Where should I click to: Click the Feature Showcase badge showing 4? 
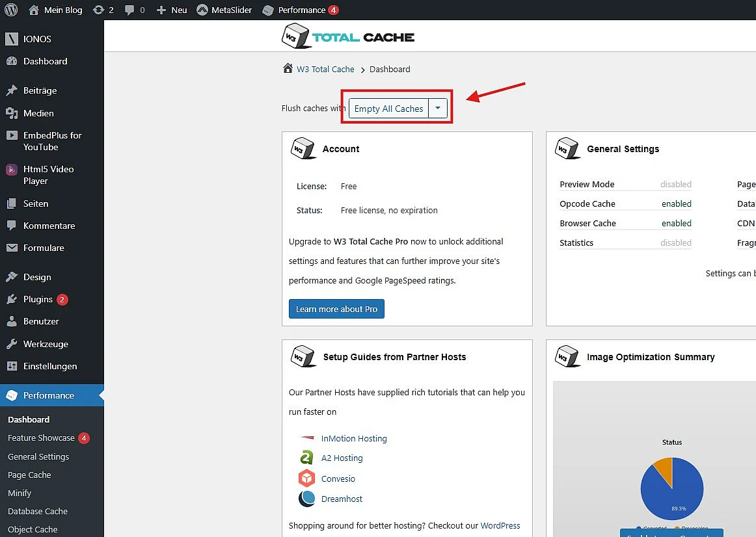click(x=84, y=438)
